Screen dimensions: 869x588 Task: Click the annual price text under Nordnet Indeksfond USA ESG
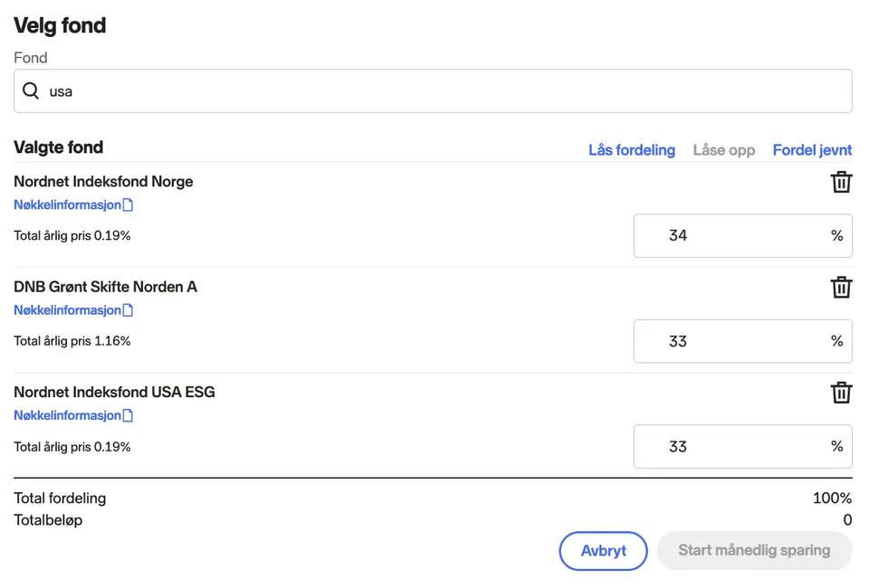72,447
